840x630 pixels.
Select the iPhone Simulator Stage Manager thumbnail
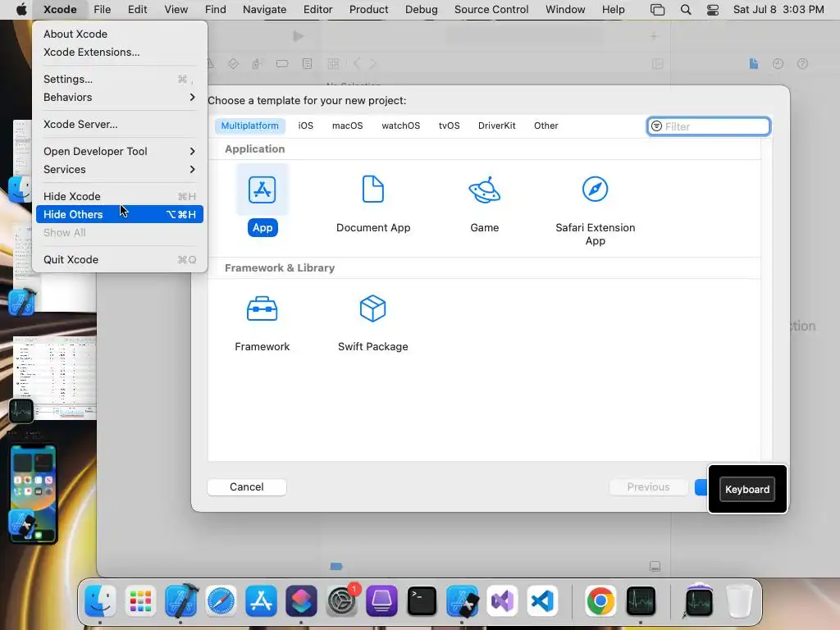(x=33, y=494)
